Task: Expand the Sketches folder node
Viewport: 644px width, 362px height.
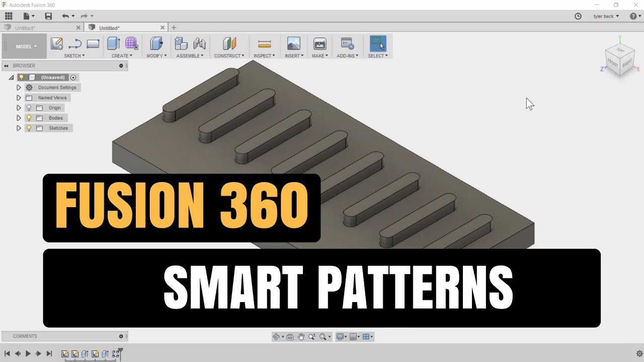Action: click(x=19, y=128)
